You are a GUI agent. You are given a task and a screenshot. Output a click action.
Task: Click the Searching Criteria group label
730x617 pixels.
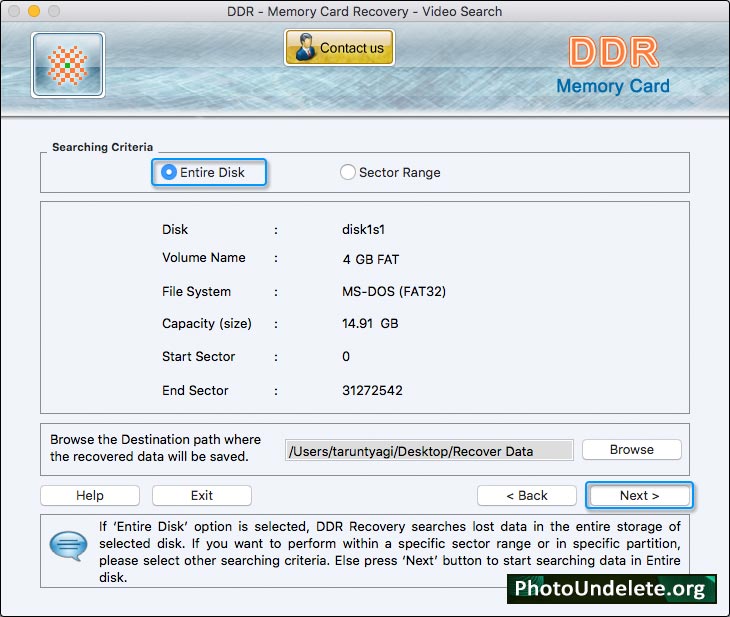(102, 147)
